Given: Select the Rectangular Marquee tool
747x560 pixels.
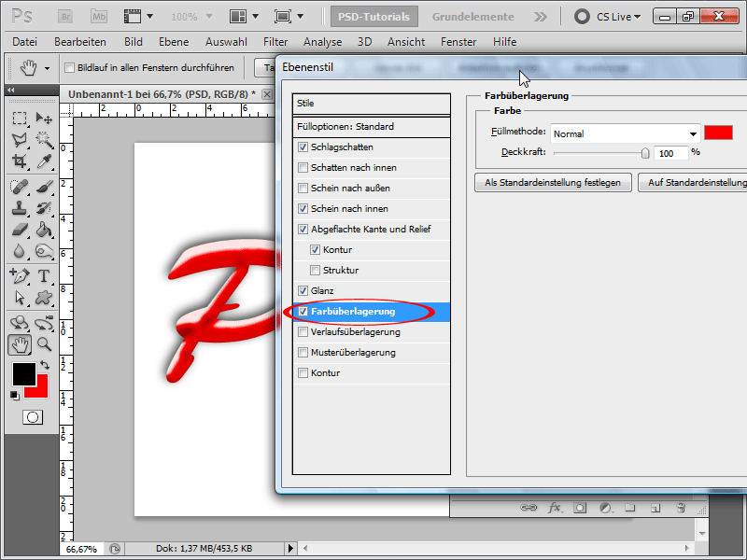Looking at the screenshot, I should (19, 118).
